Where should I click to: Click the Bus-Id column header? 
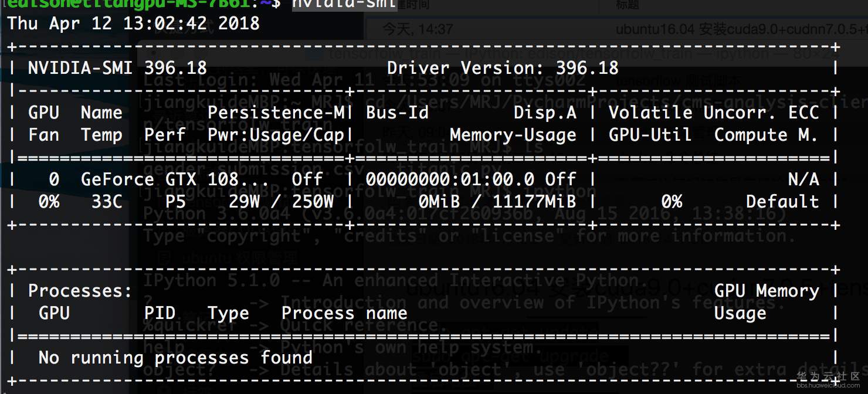pyautogui.click(x=397, y=113)
